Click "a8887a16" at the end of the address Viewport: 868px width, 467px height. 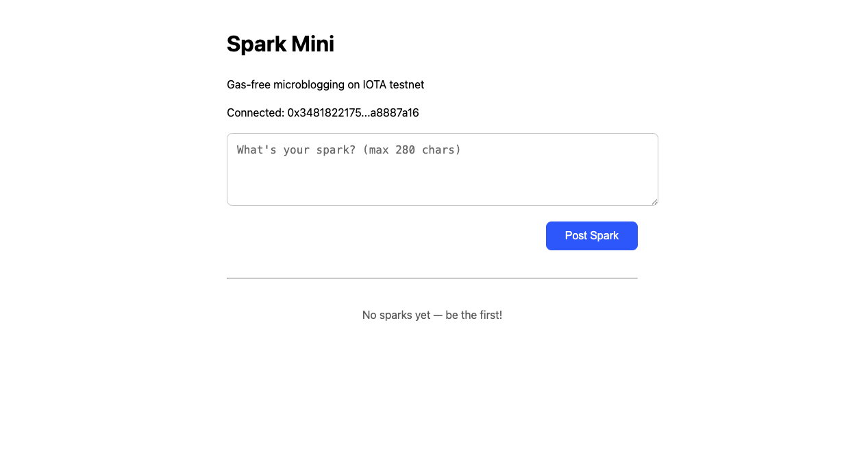pyautogui.click(x=395, y=112)
